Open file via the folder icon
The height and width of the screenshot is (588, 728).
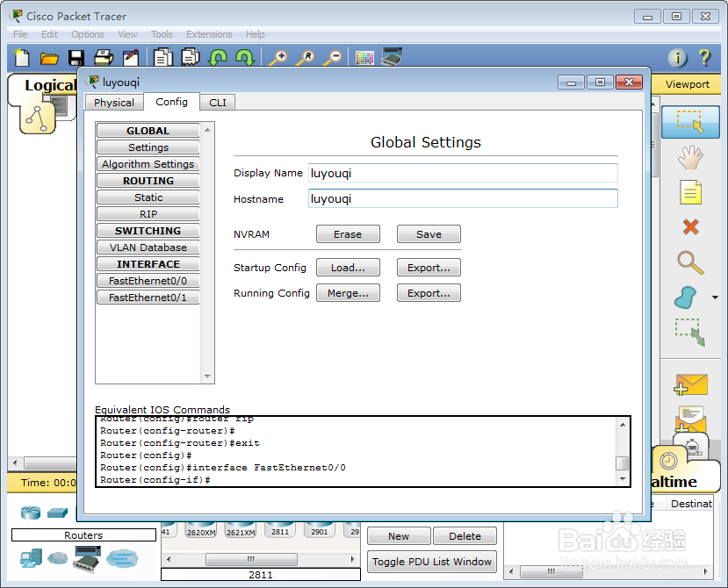49,58
